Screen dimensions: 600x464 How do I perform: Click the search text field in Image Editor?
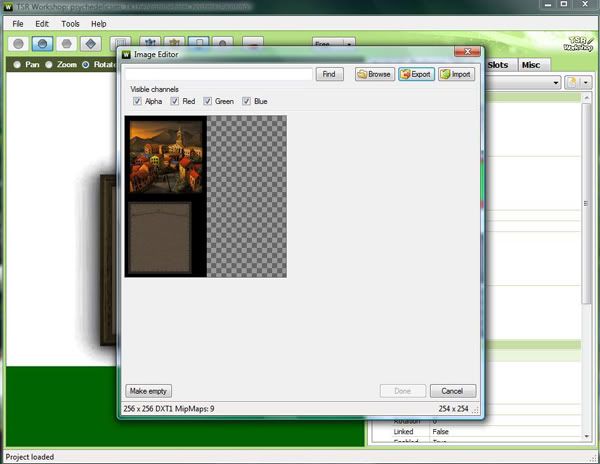point(219,74)
